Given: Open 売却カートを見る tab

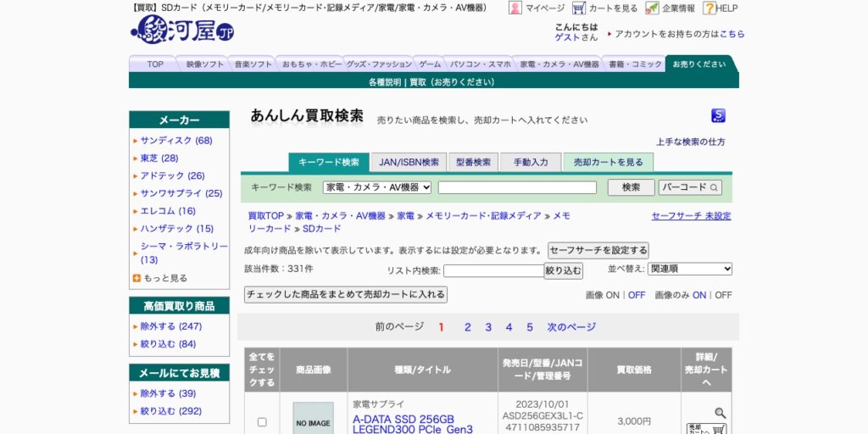Looking at the screenshot, I should pyautogui.click(x=609, y=162).
